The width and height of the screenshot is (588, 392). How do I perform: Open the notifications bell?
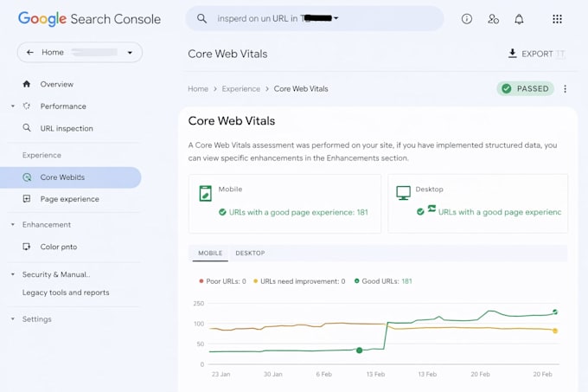[519, 19]
